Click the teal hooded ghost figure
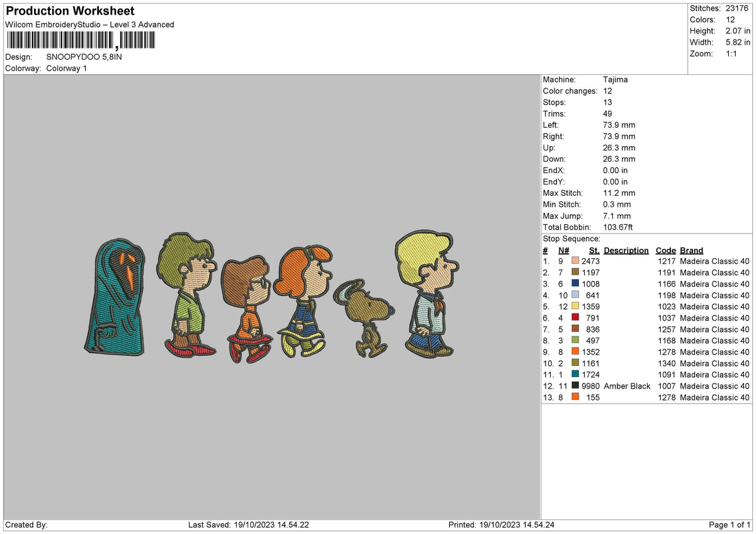This screenshot has height=534, width=756. [115, 297]
